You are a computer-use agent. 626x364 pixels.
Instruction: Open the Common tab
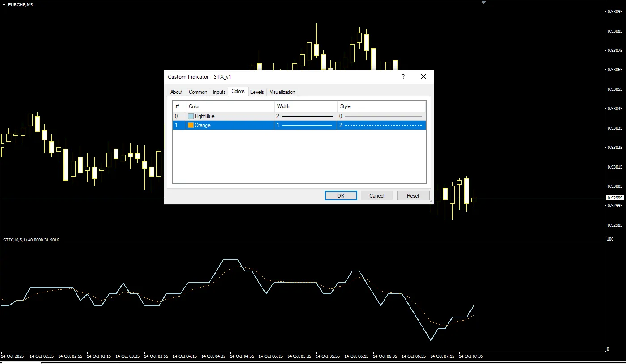coord(198,92)
